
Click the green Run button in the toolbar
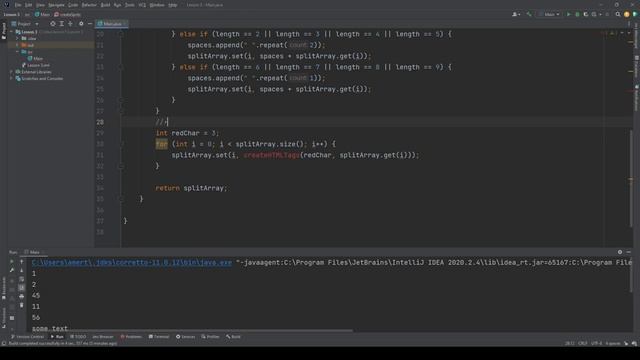coord(568,14)
